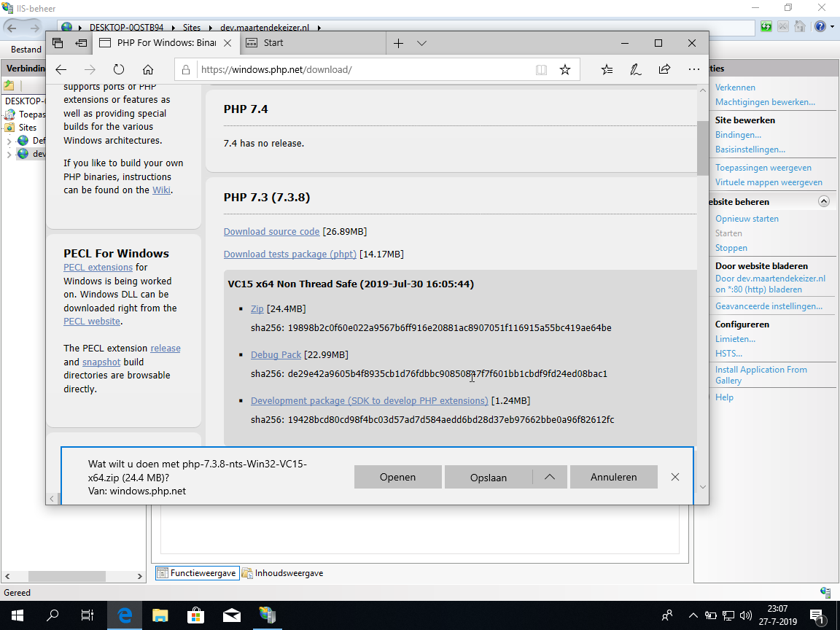Go back in Edge browser
840x630 pixels.
click(61, 70)
